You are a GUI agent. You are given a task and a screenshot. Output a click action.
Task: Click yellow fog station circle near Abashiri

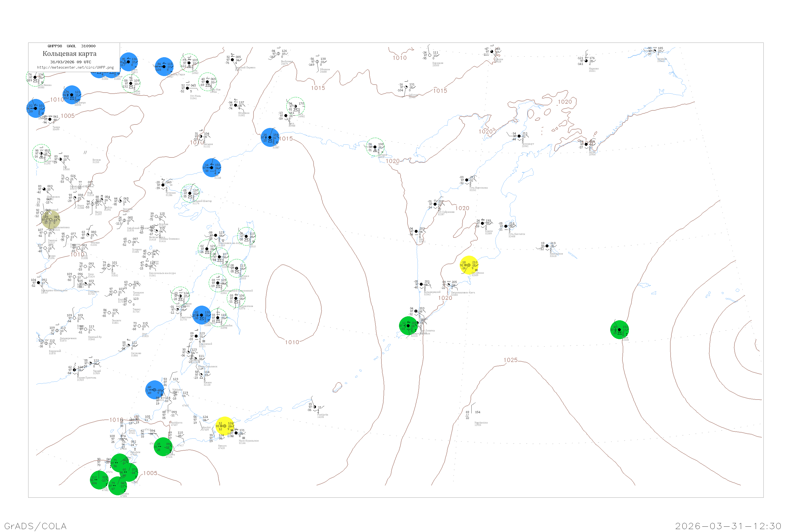pos(225,426)
